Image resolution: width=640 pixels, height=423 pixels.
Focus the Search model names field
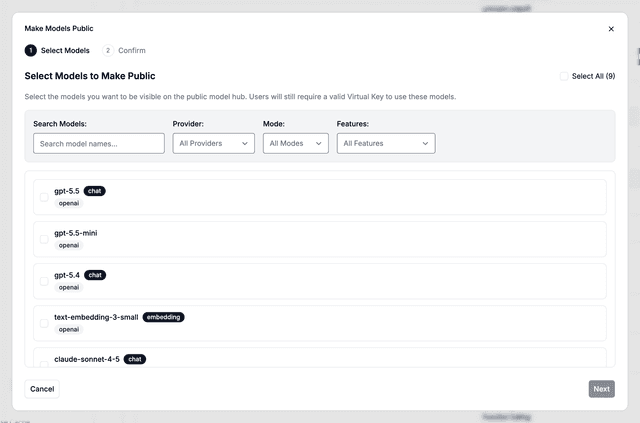click(x=99, y=143)
